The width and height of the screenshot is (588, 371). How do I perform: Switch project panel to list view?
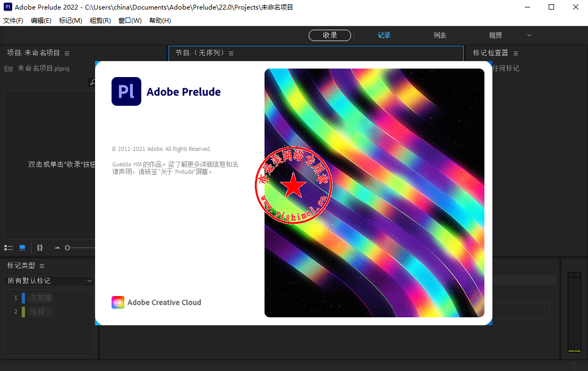8,248
